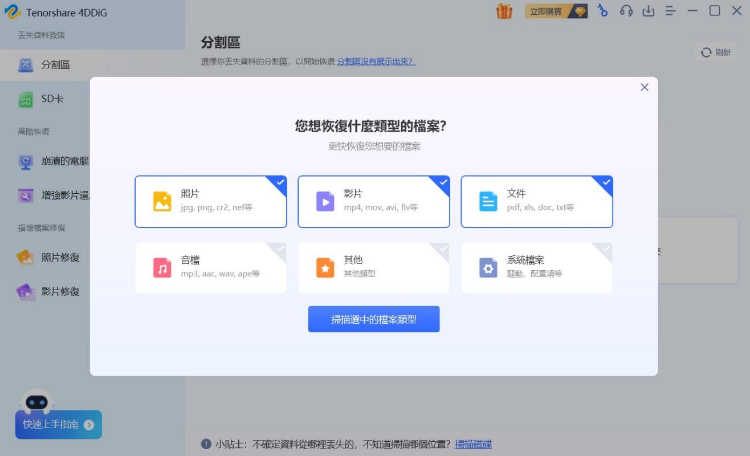Minimize the 4DDiG window

pyautogui.click(x=692, y=11)
